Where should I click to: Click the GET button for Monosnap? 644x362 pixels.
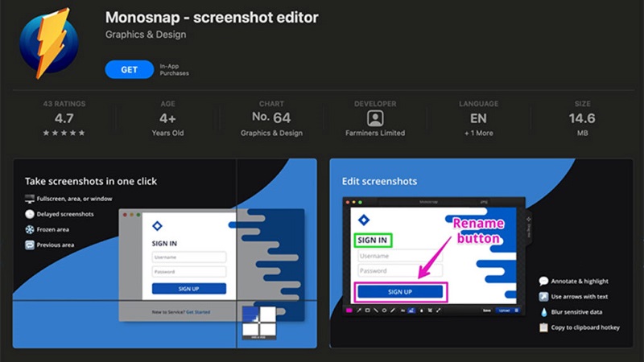pyautogui.click(x=129, y=70)
